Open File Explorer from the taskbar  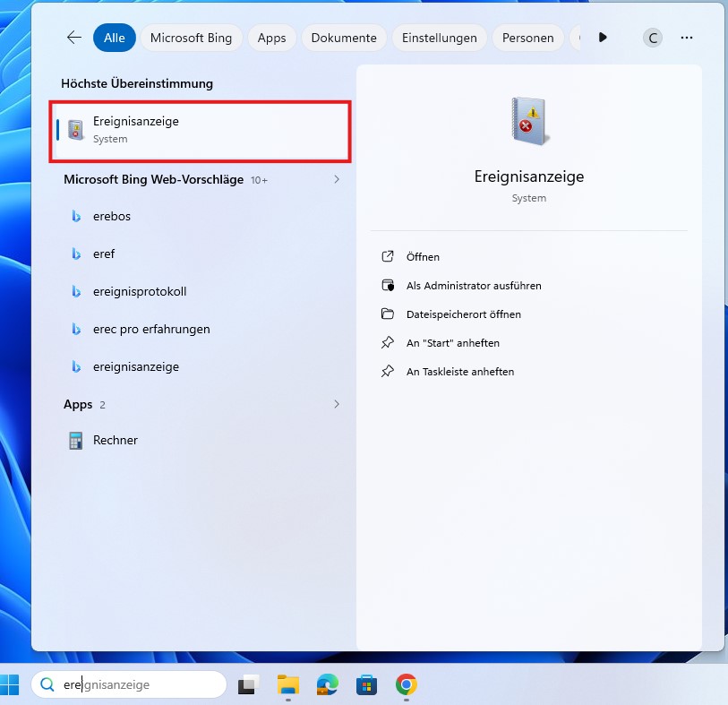click(288, 684)
